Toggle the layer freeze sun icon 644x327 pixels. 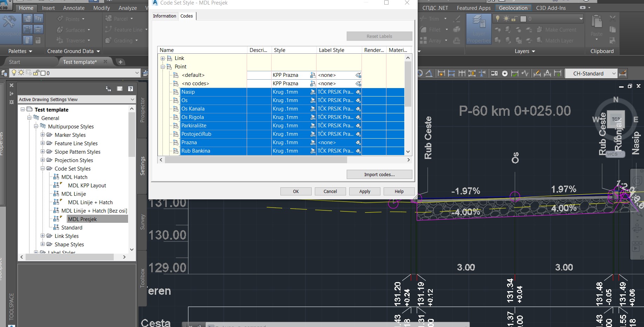pos(506,19)
